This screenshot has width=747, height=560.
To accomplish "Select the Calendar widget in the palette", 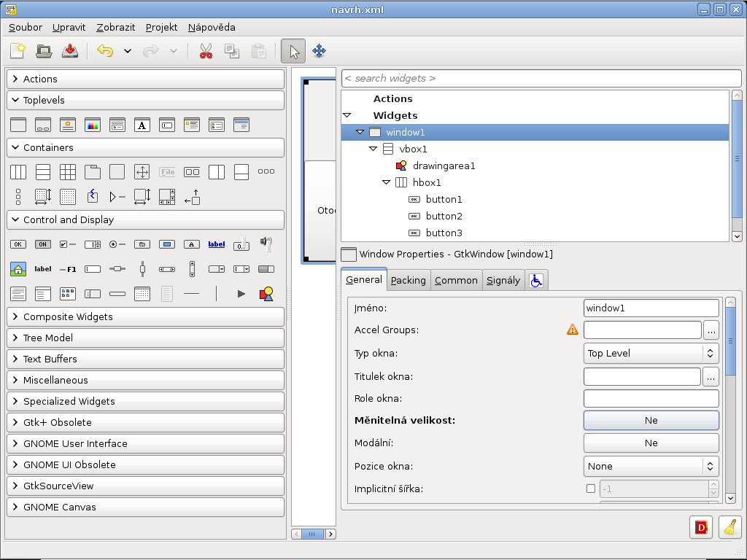I will [142, 294].
